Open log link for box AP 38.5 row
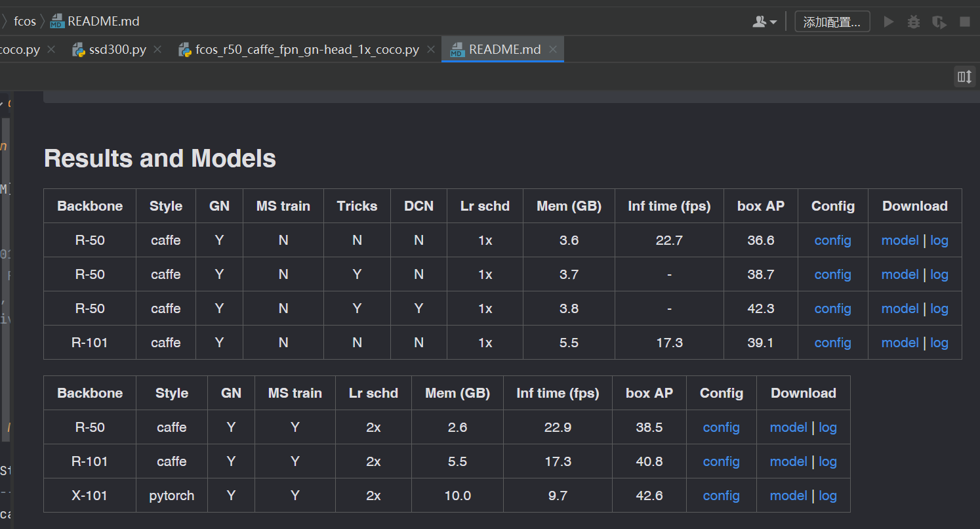Screen dimensions: 980x529 pos(828,427)
